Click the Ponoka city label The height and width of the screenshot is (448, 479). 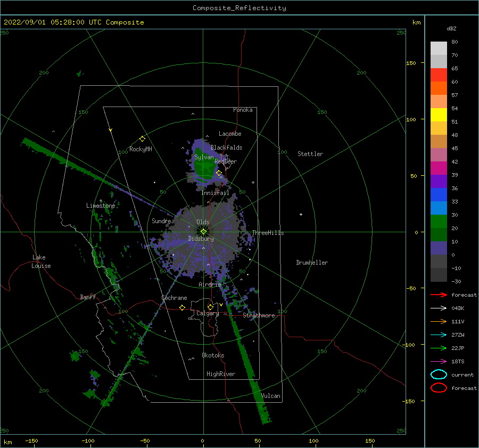tap(243, 110)
